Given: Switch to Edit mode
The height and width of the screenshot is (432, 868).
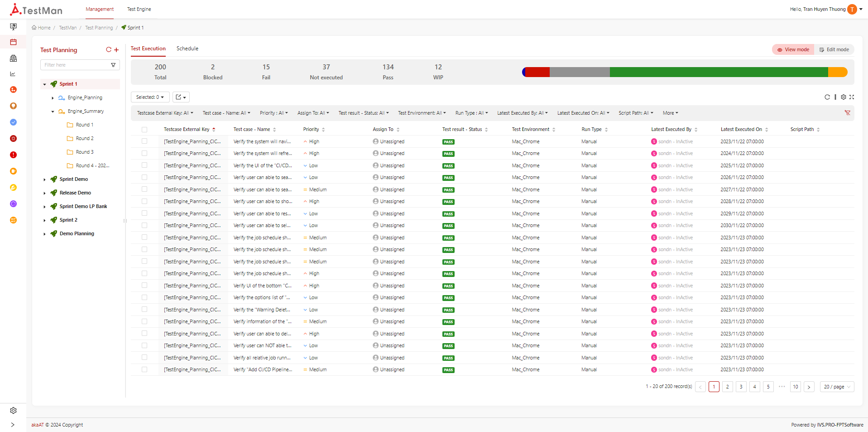Looking at the screenshot, I should pyautogui.click(x=834, y=49).
